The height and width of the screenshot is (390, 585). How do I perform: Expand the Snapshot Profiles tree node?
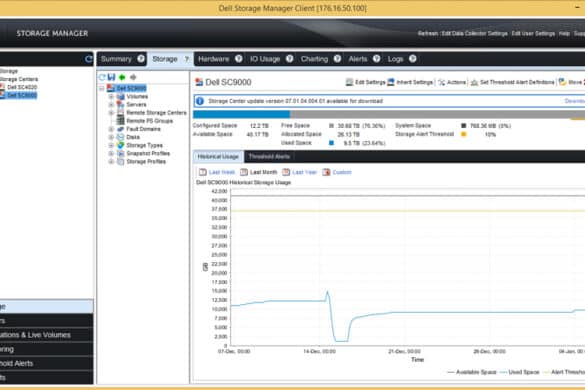(111, 153)
